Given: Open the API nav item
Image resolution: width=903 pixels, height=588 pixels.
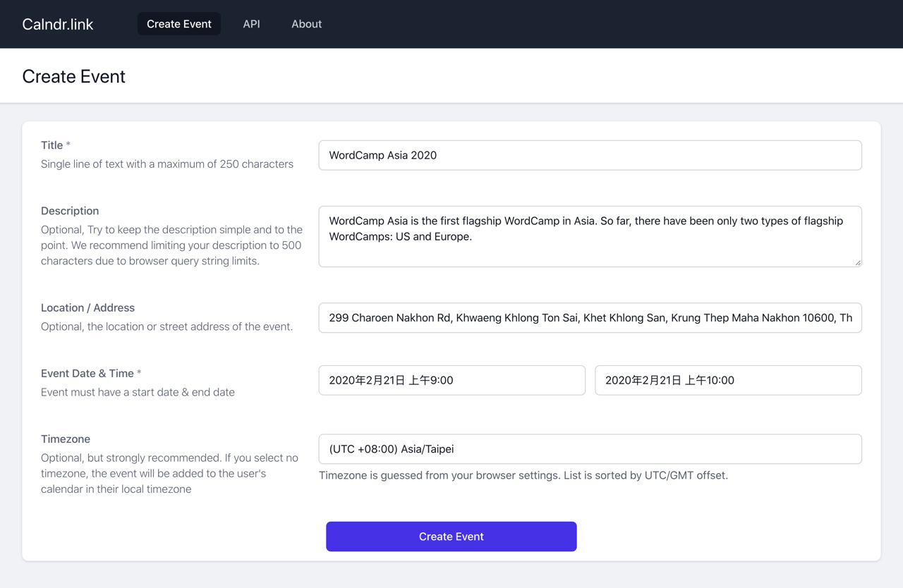Looking at the screenshot, I should click(x=251, y=24).
